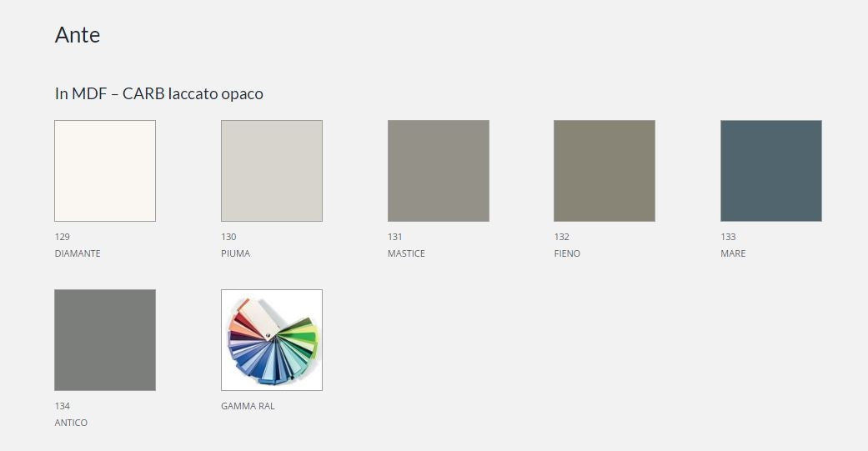Click the Ante page heading
Viewport: 868px width, 451px height.
[x=78, y=35]
